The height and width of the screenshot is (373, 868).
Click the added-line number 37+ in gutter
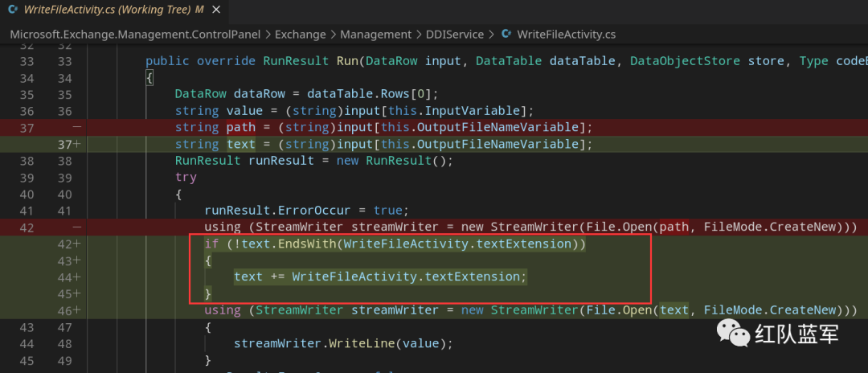click(x=68, y=145)
